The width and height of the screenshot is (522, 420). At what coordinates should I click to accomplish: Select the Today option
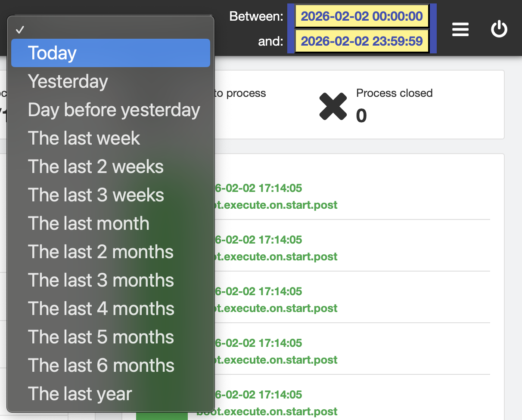click(x=111, y=53)
